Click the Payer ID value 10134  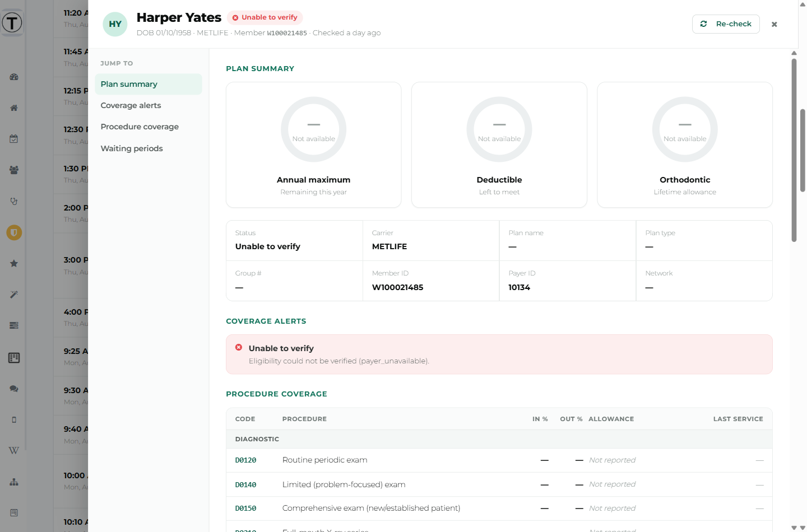coord(520,287)
